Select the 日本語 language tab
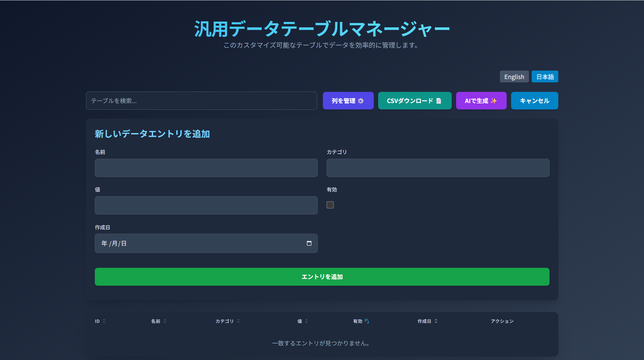The height and width of the screenshot is (360, 644). pyautogui.click(x=544, y=77)
